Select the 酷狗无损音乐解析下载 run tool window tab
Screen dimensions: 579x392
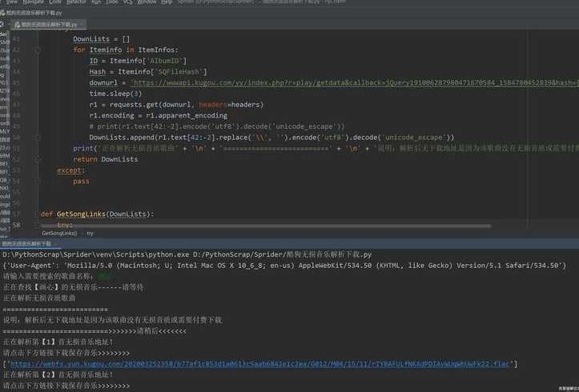pos(26,244)
